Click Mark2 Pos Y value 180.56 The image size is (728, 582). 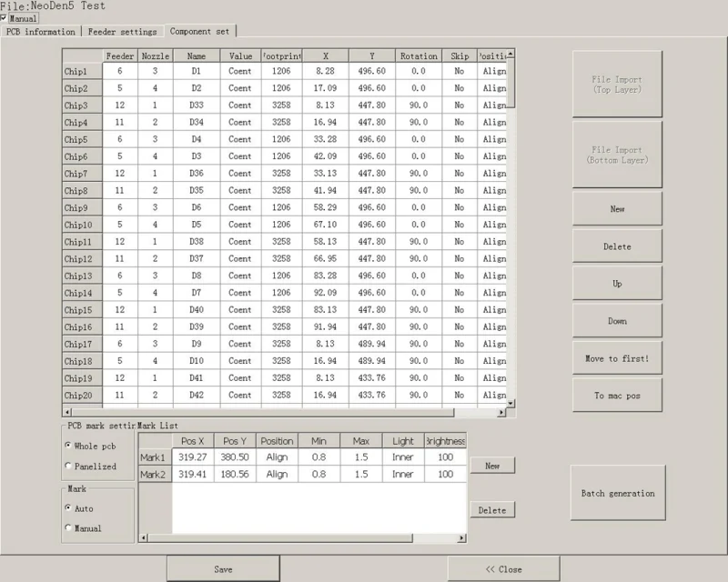235,475
